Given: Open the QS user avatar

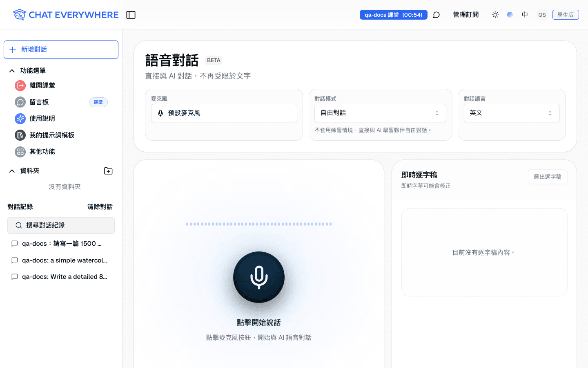Looking at the screenshot, I should click(542, 15).
